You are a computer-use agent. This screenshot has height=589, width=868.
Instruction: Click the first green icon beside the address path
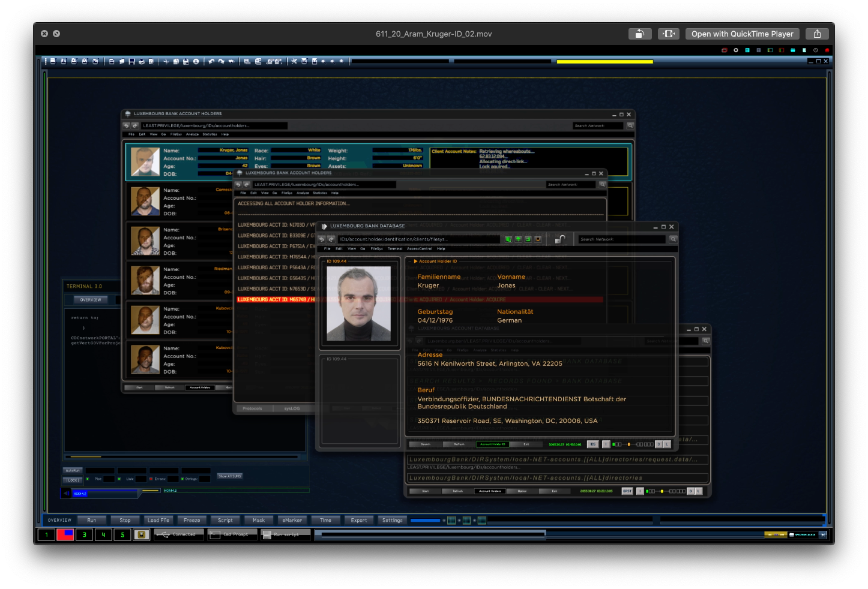508,239
